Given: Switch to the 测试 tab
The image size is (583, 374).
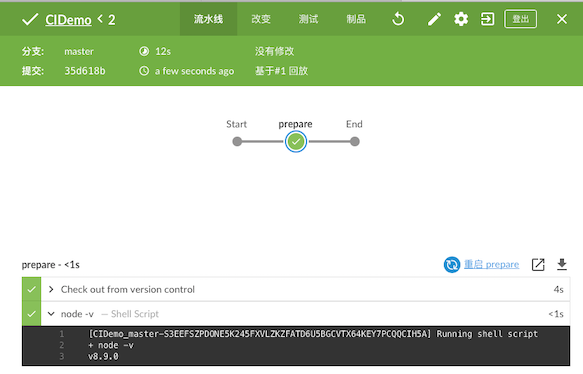Looking at the screenshot, I should point(308,19).
